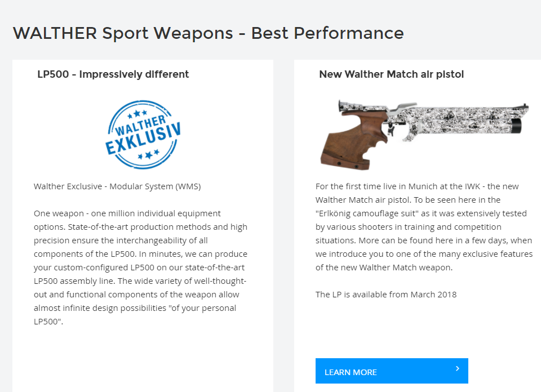
Task: Open the 'New Walther Match air pistol' heading
Action: point(391,74)
